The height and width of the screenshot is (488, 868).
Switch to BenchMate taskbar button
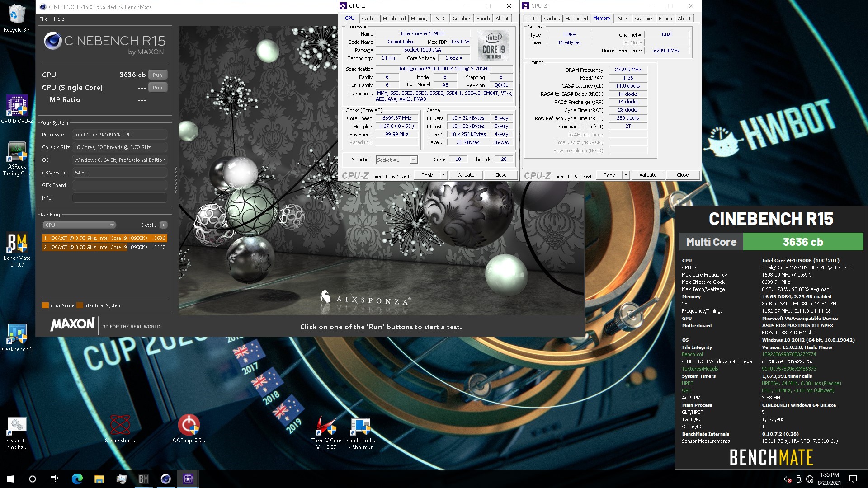144,479
